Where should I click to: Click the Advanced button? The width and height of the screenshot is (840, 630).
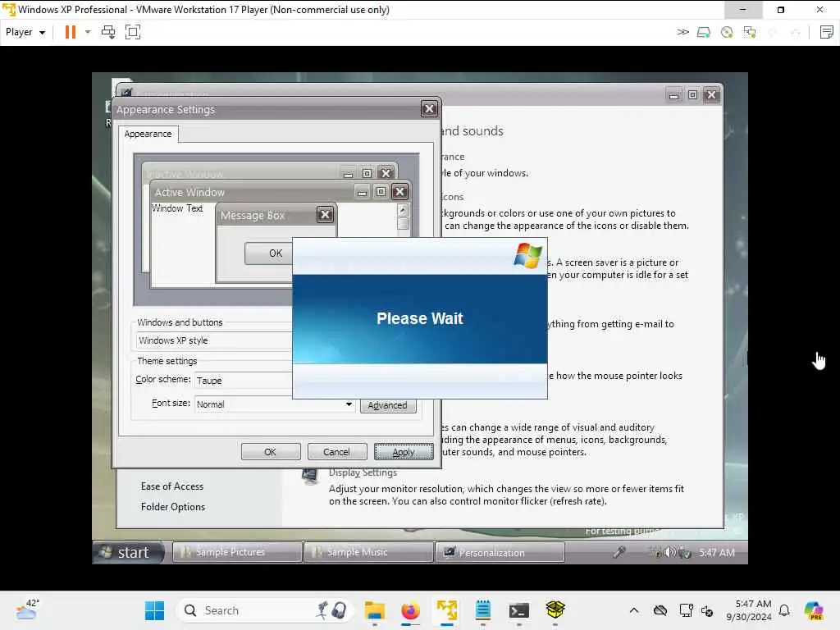point(387,405)
